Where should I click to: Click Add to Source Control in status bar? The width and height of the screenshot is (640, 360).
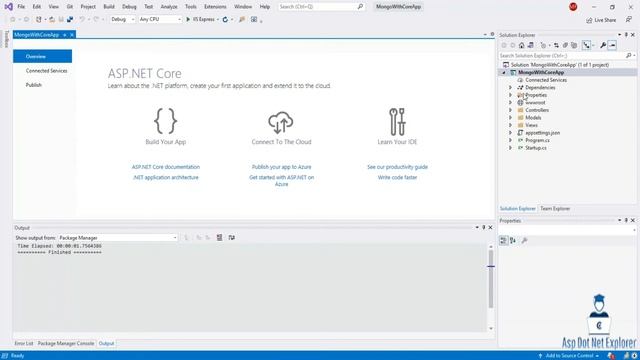569,356
